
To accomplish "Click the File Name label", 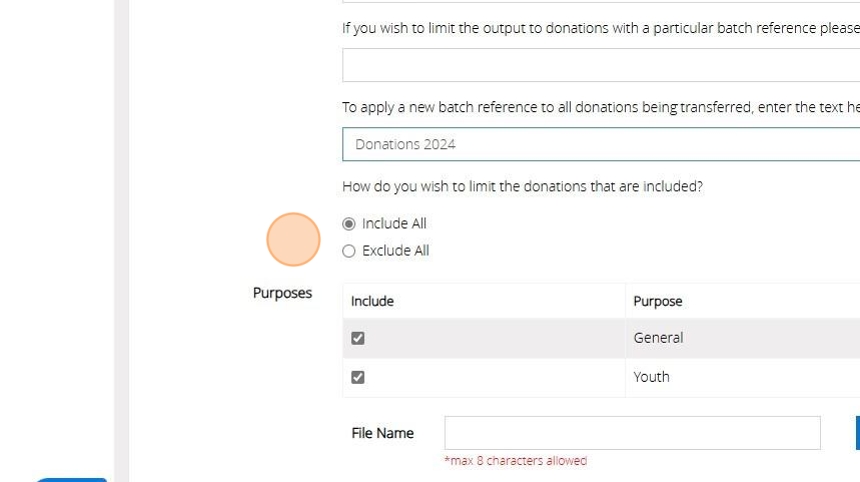I will coord(382,433).
